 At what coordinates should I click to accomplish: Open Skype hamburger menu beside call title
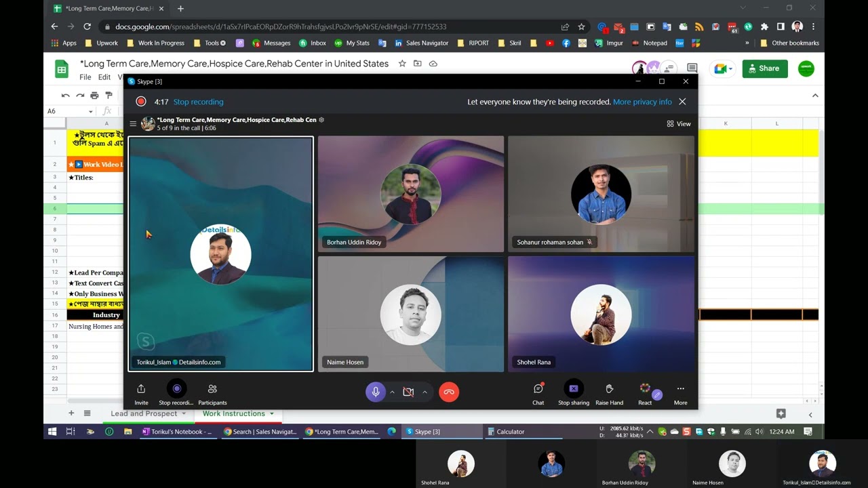coord(133,124)
